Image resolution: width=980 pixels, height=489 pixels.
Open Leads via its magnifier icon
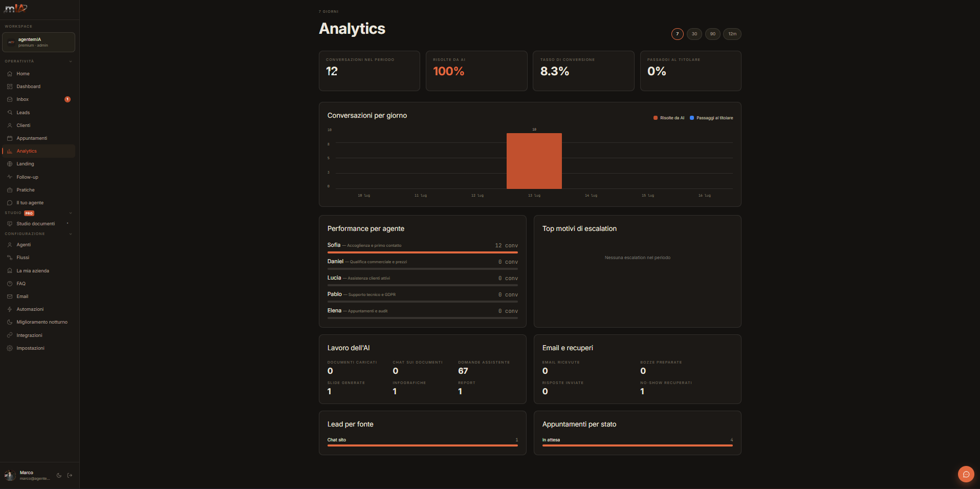[x=10, y=113]
